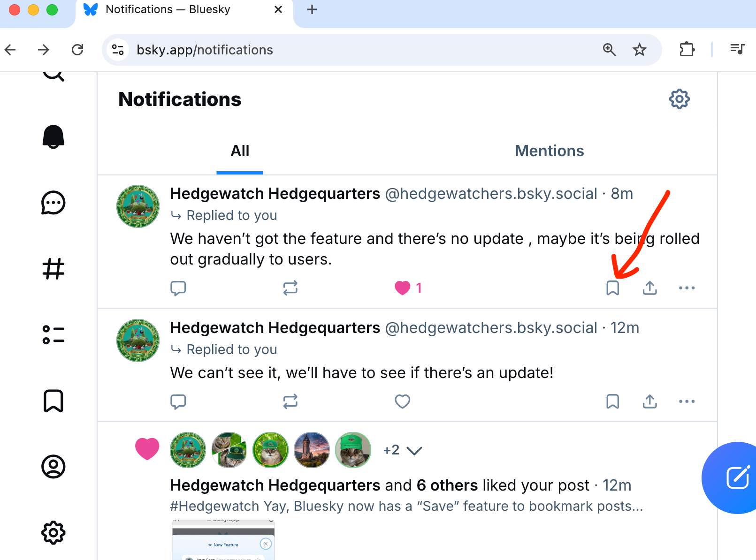Open more options on the 12m reply
This screenshot has height=560, width=756.
pyautogui.click(x=687, y=401)
